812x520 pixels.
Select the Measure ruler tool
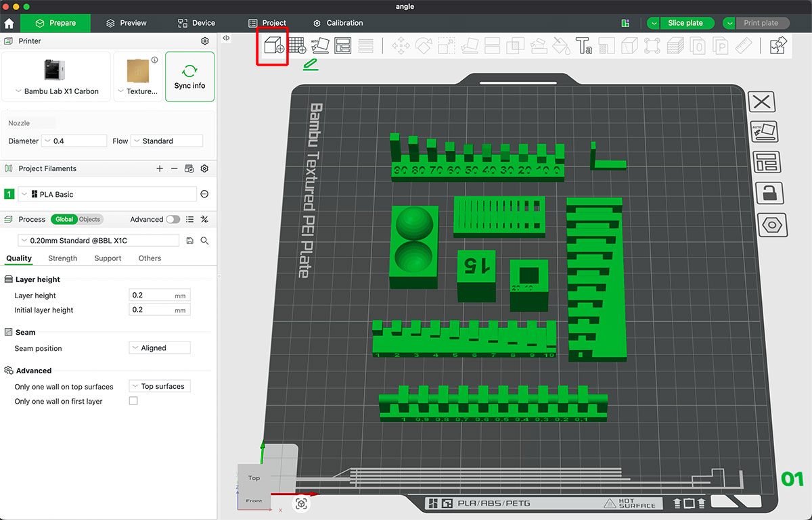click(744, 46)
